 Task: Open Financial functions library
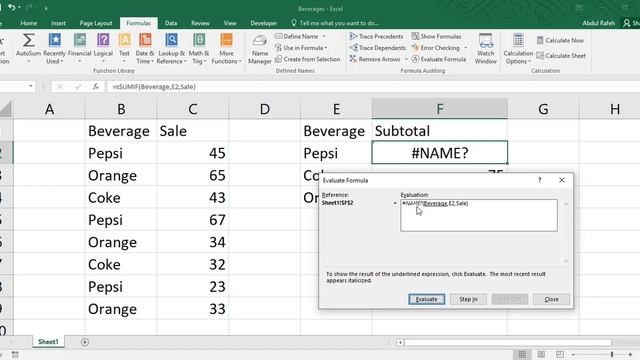click(x=80, y=49)
